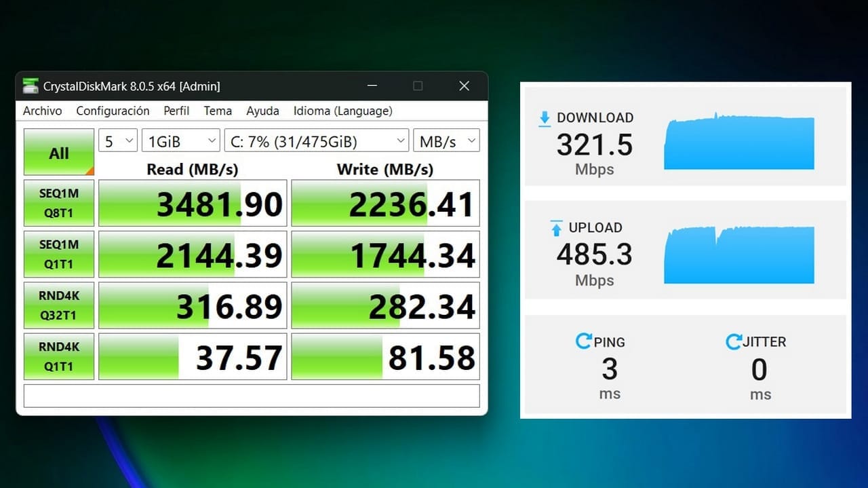Start the RND4K Q32T1 test
This screenshot has width=868, height=488.
[59, 305]
